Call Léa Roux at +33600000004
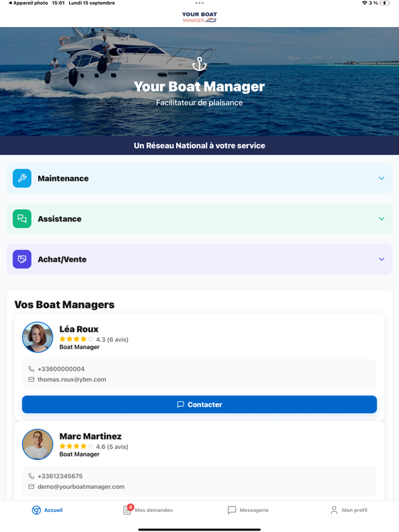Image resolution: width=399 pixels, height=532 pixels. coord(61,369)
